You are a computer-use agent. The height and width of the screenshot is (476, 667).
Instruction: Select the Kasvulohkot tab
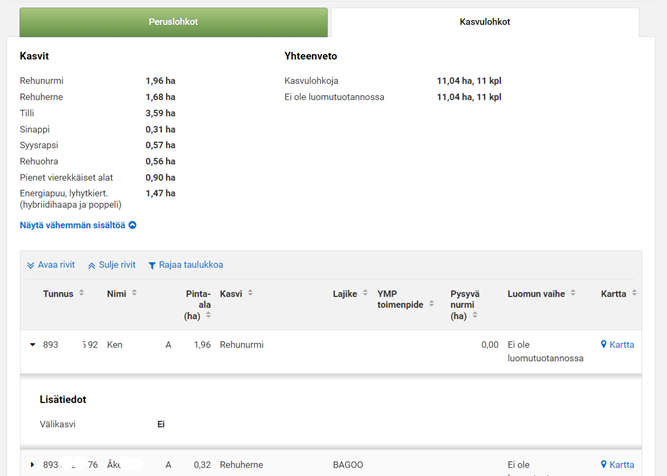(484, 22)
